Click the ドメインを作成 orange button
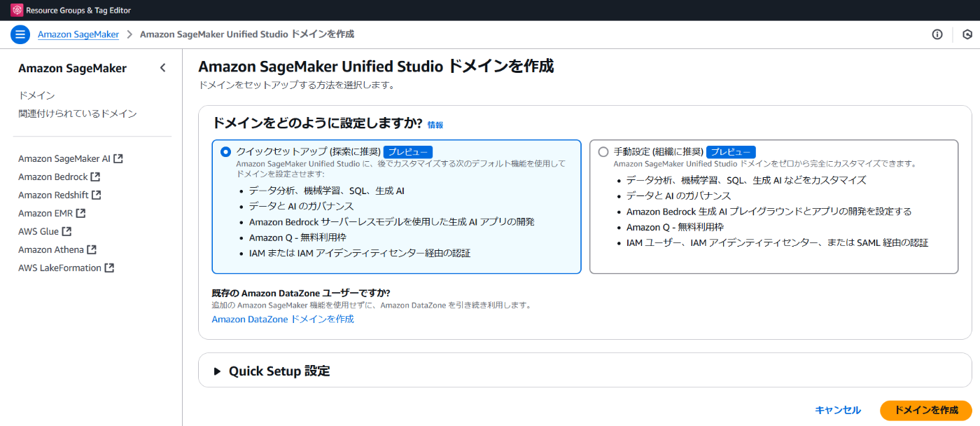This screenshot has width=980, height=426. [926, 410]
